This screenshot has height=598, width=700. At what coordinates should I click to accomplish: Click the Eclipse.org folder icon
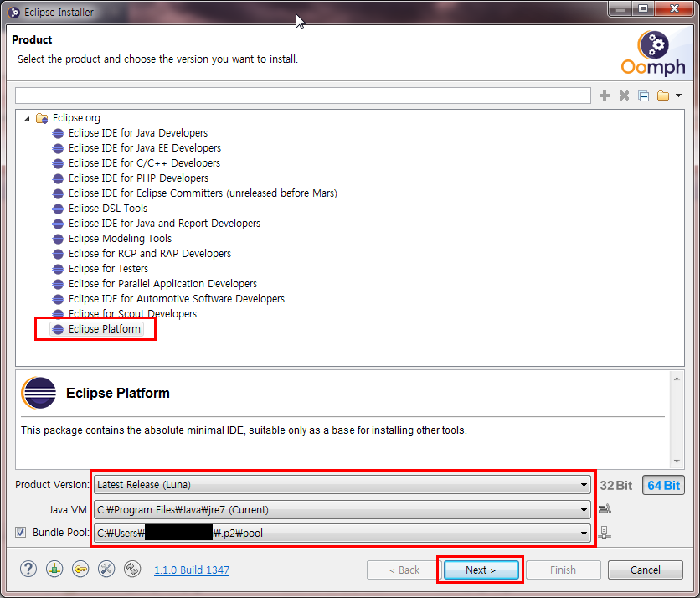tap(42, 118)
